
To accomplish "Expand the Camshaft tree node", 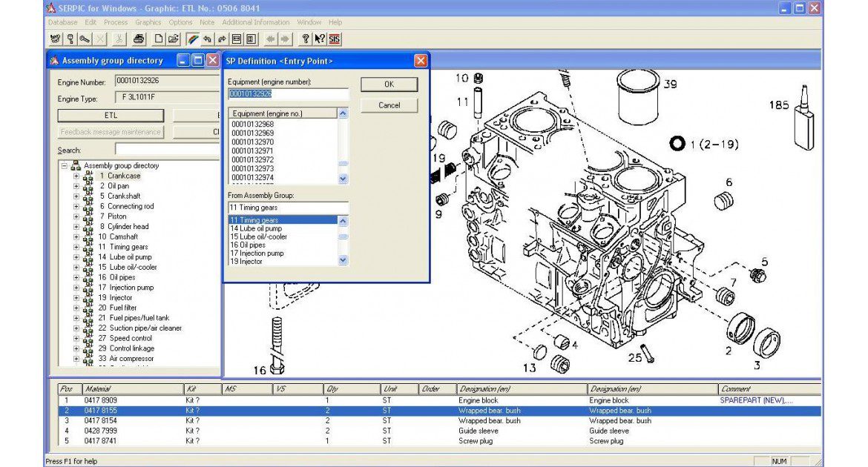I will [76, 237].
